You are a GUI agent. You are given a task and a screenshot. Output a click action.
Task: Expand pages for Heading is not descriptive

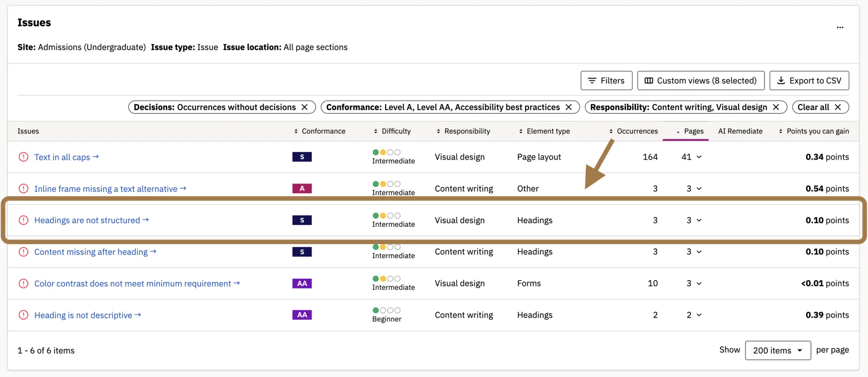[x=699, y=315]
